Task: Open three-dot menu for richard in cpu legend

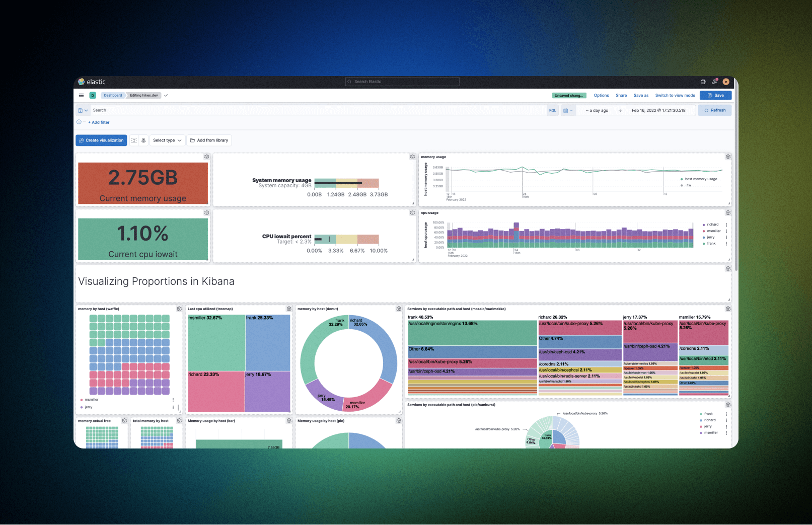Action: (x=726, y=224)
